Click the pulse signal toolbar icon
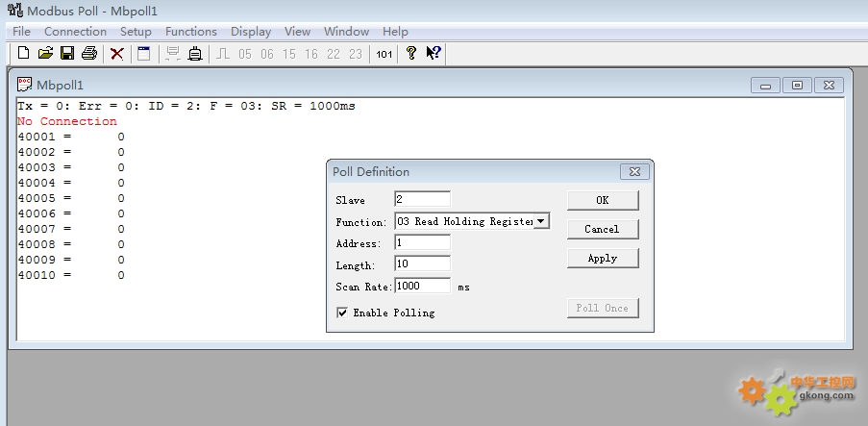Screen dimensions: 868x426 tap(223, 54)
